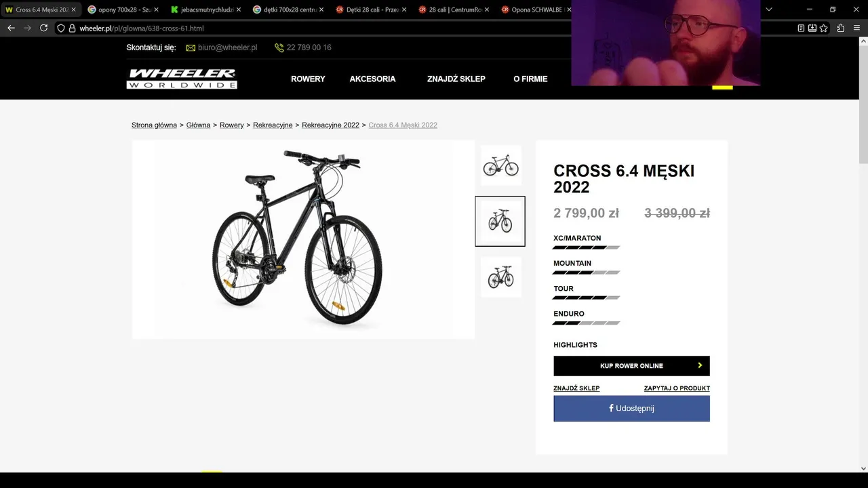Click the browser back arrow
Image resolution: width=868 pixels, height=488 pixels.
click(x=11, y=28)
